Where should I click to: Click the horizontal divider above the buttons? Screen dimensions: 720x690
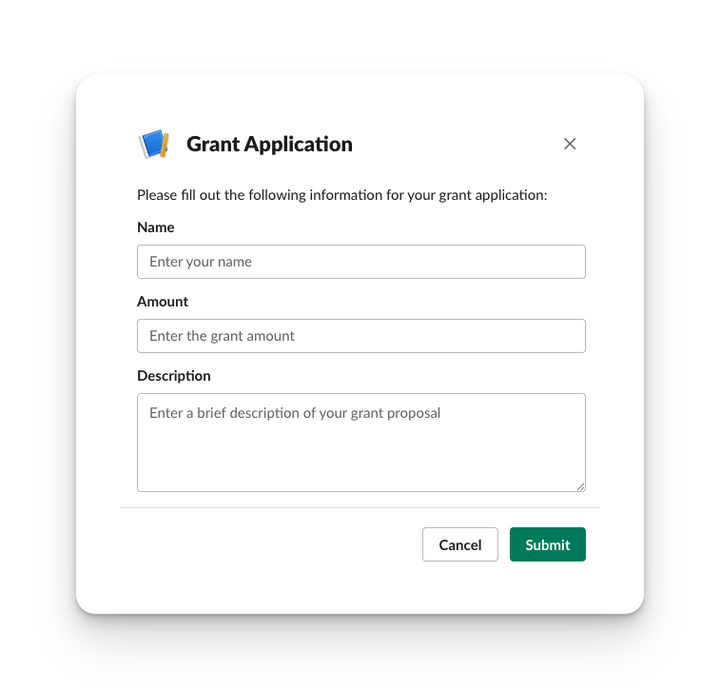click(x=360, y=508)
